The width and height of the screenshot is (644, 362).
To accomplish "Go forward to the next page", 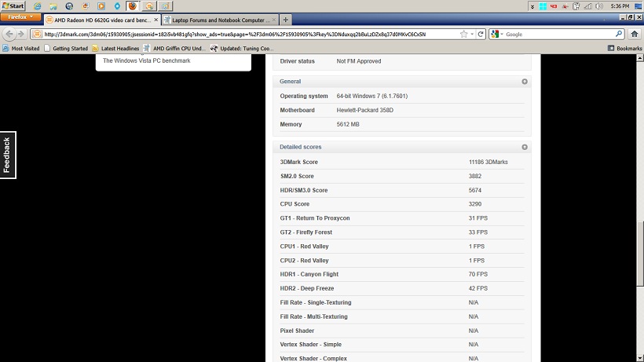I will (x=21, y=34).
